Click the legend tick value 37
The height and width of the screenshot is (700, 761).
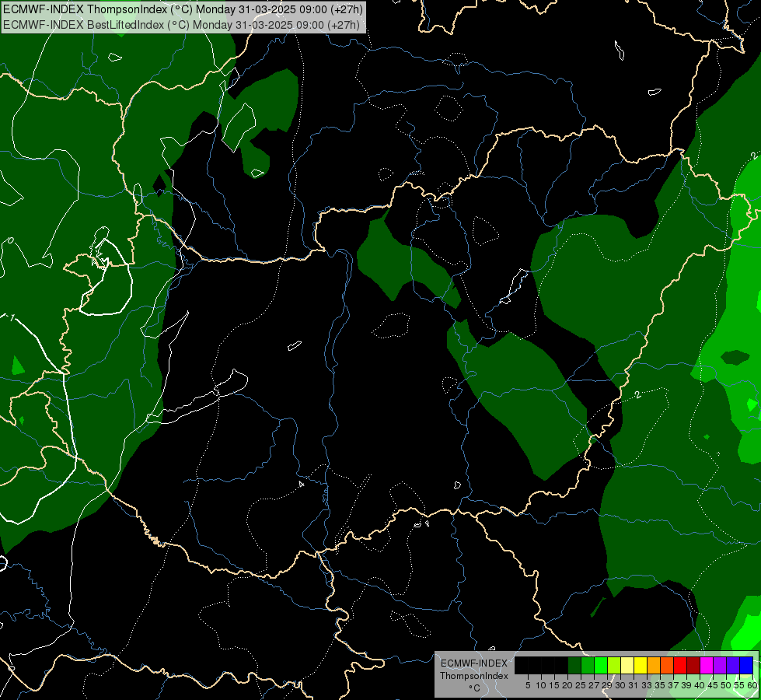673,685
